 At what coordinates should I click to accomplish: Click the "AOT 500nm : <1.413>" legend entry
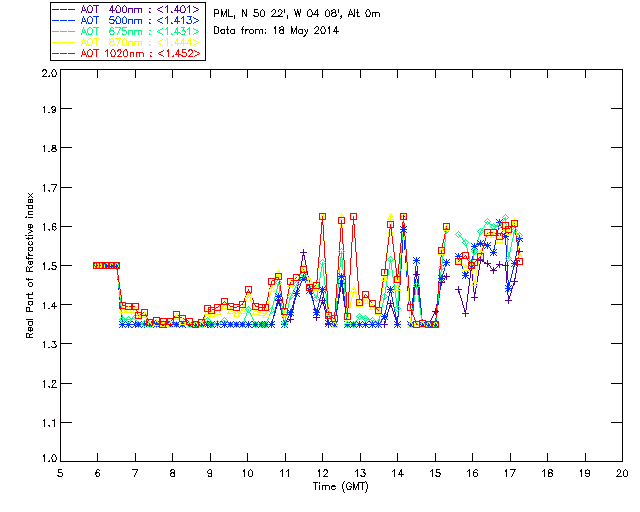(127, 20)
